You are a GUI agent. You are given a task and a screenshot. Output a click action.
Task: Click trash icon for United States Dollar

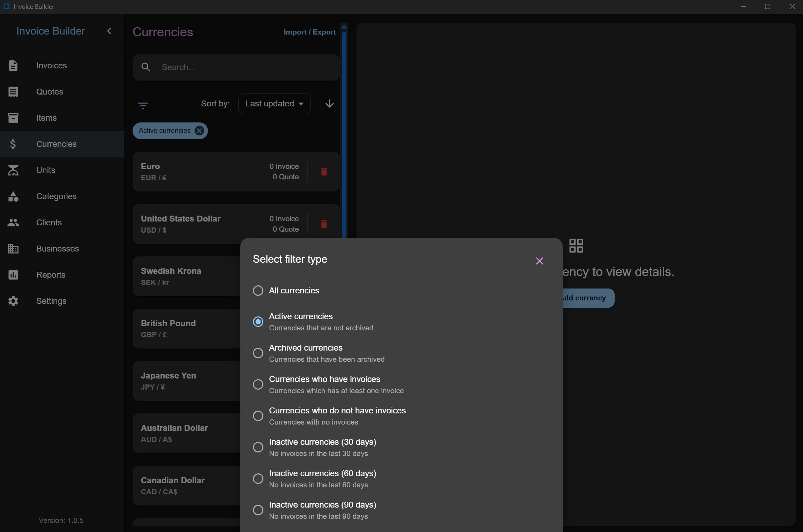pos(324,224)
